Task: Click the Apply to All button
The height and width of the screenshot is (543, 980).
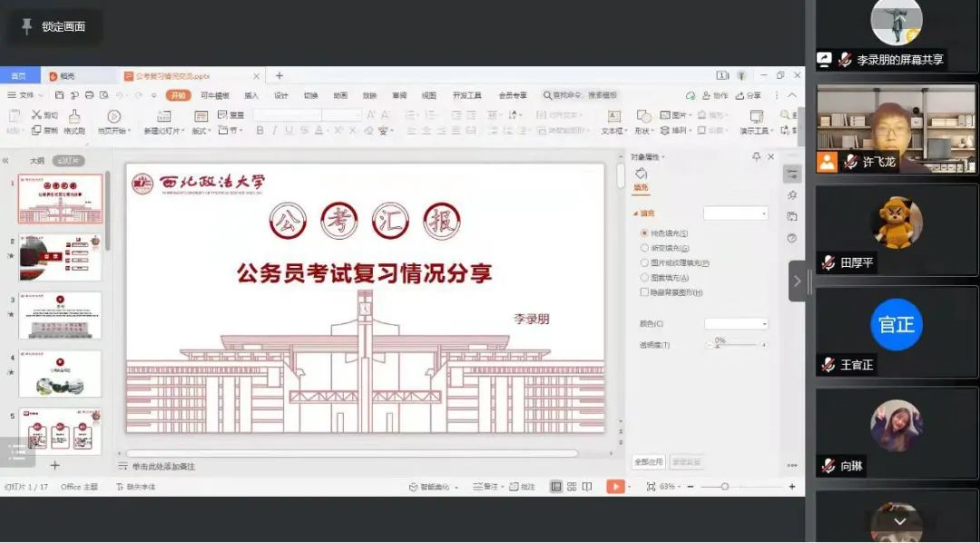Action: pyautogui.click(x=648, y=461)
